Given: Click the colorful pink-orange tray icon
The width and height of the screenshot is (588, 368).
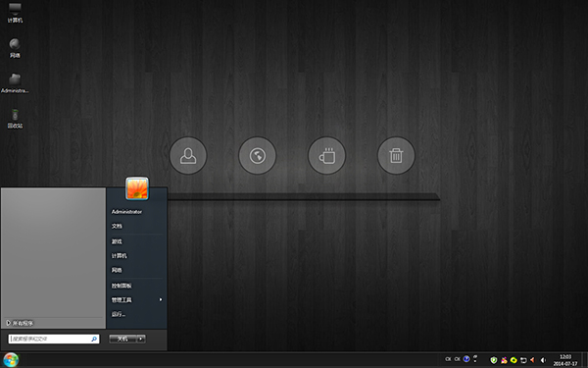Looking at the screenshot, I should [x=504, y=360].
